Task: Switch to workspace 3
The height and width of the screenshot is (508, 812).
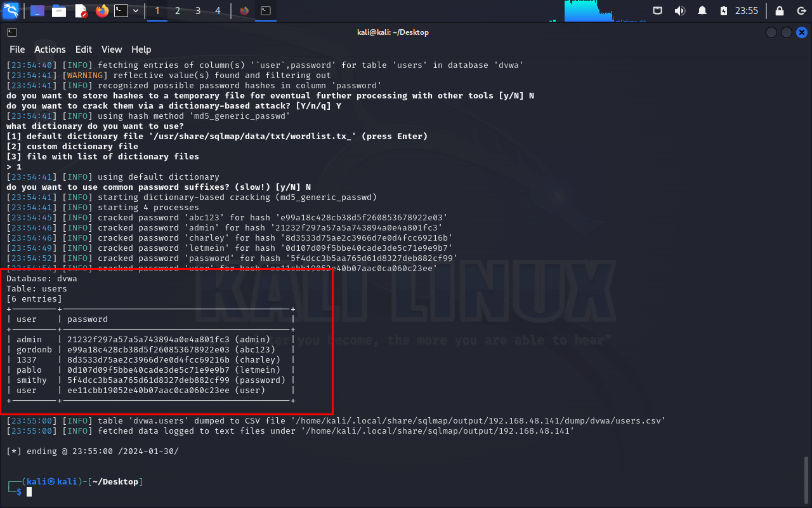Action: (198, 11)
